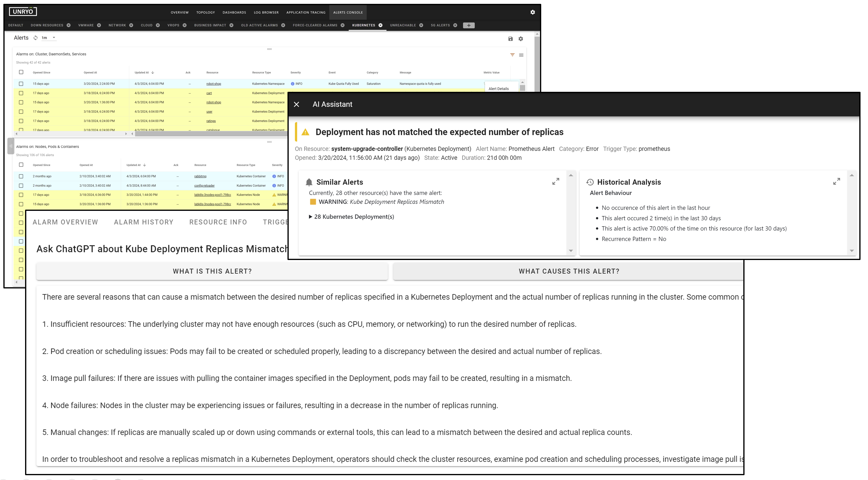Expand the collapsed left side panel handle
This screenshot has width=868, height=480.
(10, 146)
